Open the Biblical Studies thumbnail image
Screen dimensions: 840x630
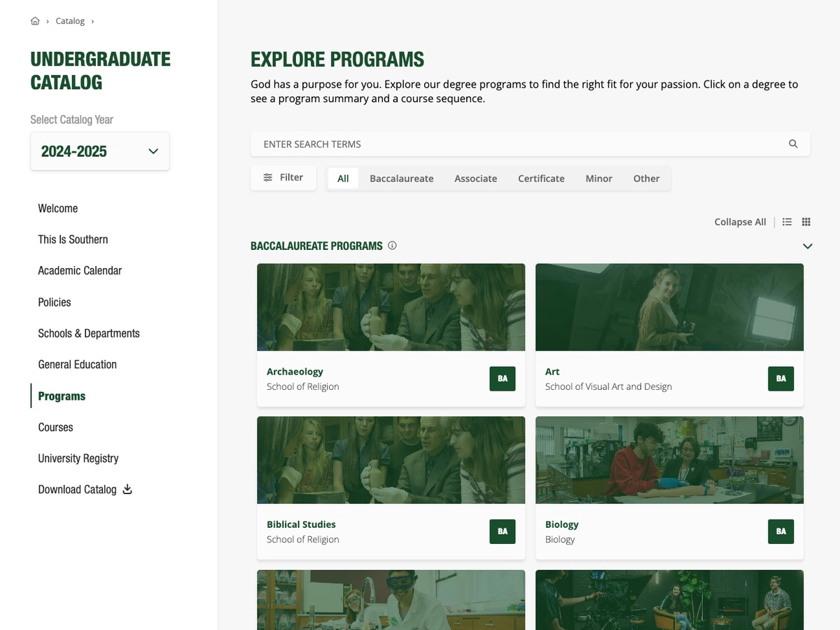[x=391, y=460]
